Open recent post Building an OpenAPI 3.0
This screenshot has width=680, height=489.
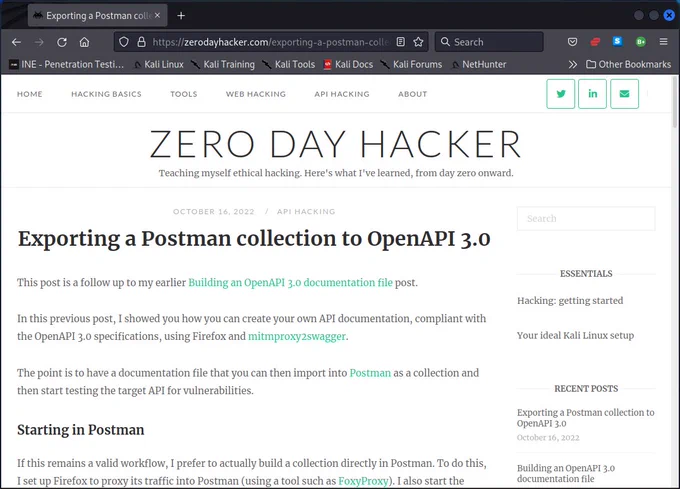[x=566, y=473]
